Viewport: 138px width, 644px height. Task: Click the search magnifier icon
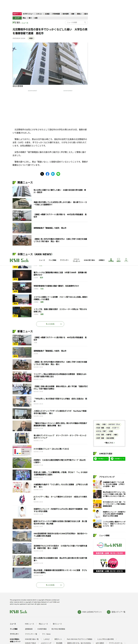pyautogui.click(x=85, y=23)
